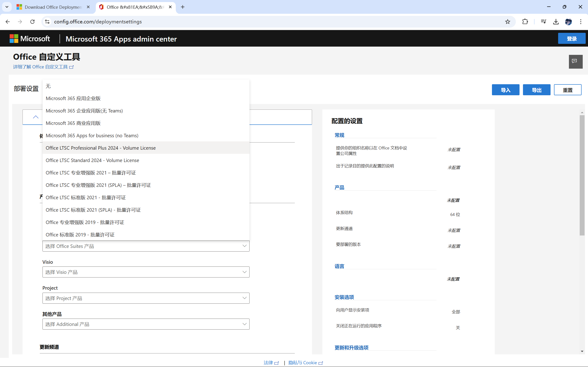
Task: Click the 体系结构 setting row
Action: [398, 213]
